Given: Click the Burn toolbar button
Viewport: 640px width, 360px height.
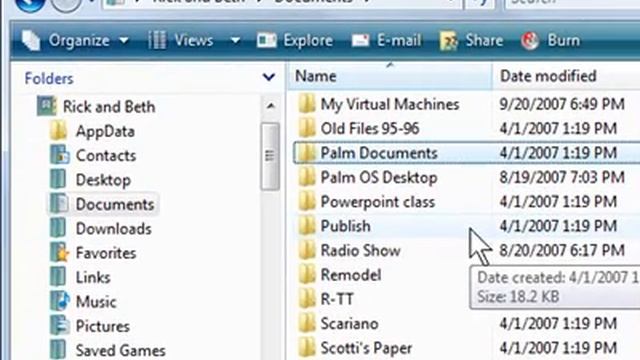Looking at the screenshot, I should [x=550, y=40].
